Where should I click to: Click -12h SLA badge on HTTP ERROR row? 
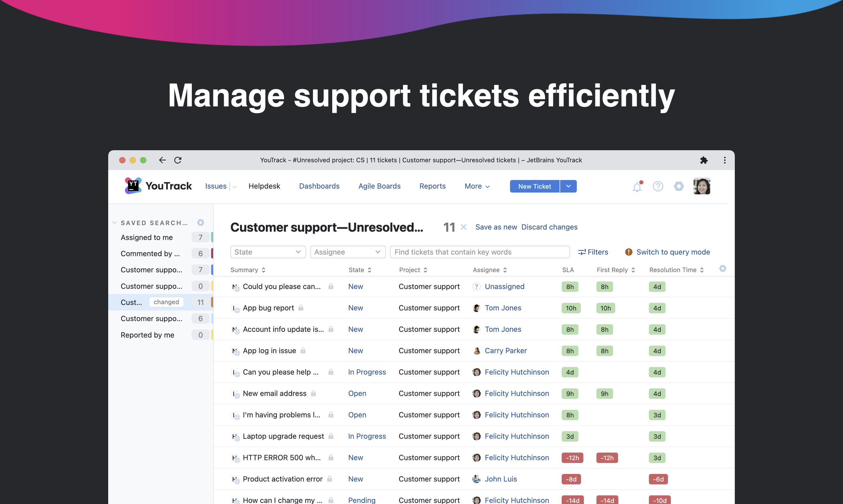pyautogui.click(x=572, y=458)
